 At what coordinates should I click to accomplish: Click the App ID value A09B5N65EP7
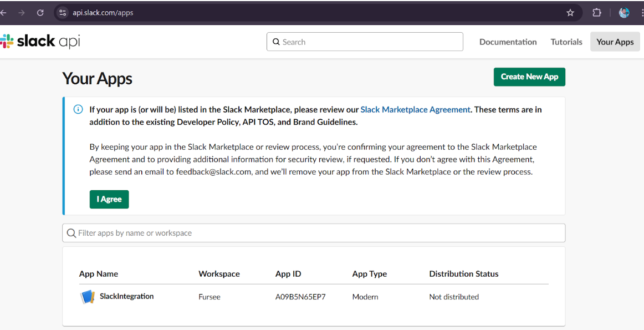[300, 297]
